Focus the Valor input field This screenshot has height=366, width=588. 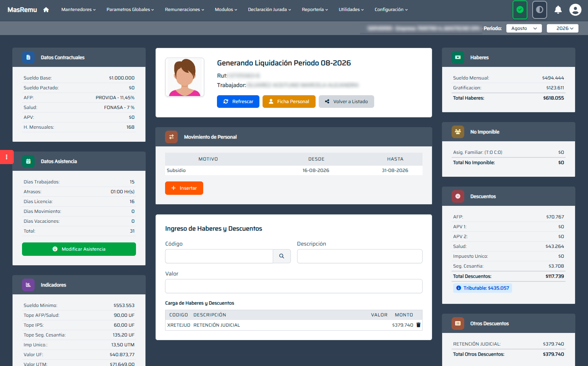tap(294, 286)
